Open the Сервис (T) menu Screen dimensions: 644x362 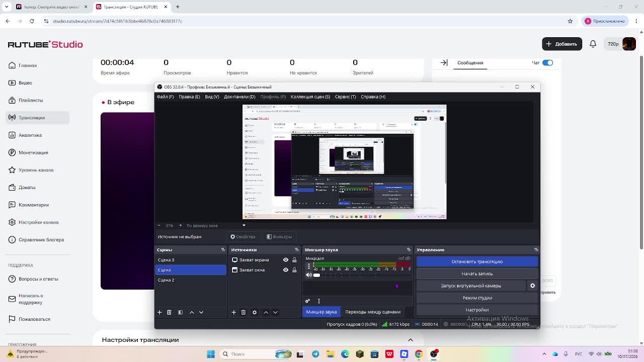(x=345, y=97)
